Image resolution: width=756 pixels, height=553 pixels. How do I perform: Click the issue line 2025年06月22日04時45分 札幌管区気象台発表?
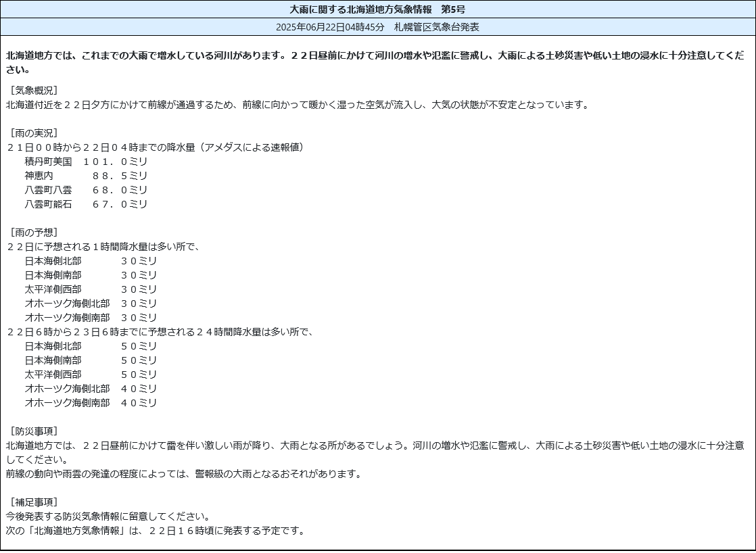[377, 27]
